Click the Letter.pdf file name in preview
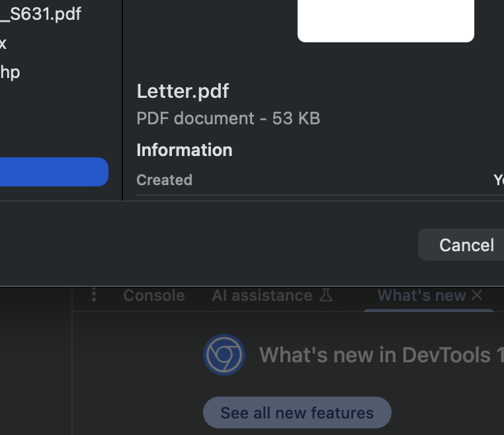 coord(183,91)
